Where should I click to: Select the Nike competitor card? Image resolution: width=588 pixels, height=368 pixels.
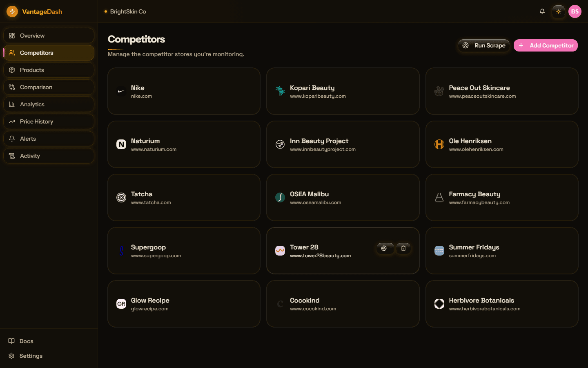pos(184,91)
